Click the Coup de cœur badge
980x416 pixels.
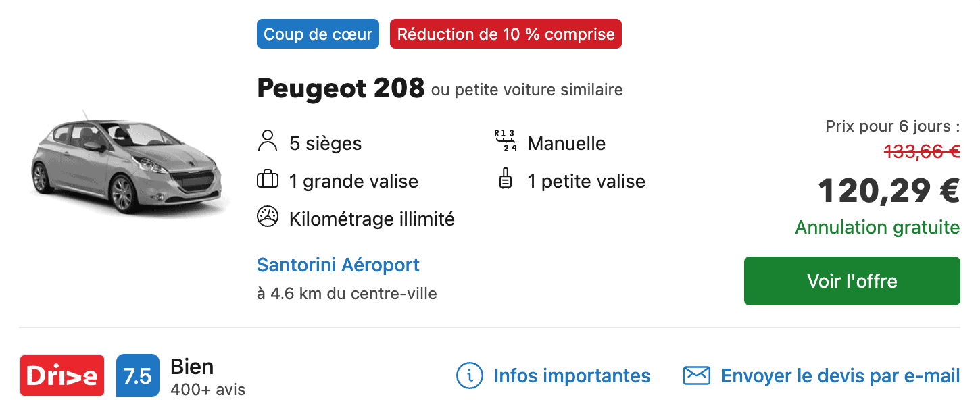[x=318, y=33]
